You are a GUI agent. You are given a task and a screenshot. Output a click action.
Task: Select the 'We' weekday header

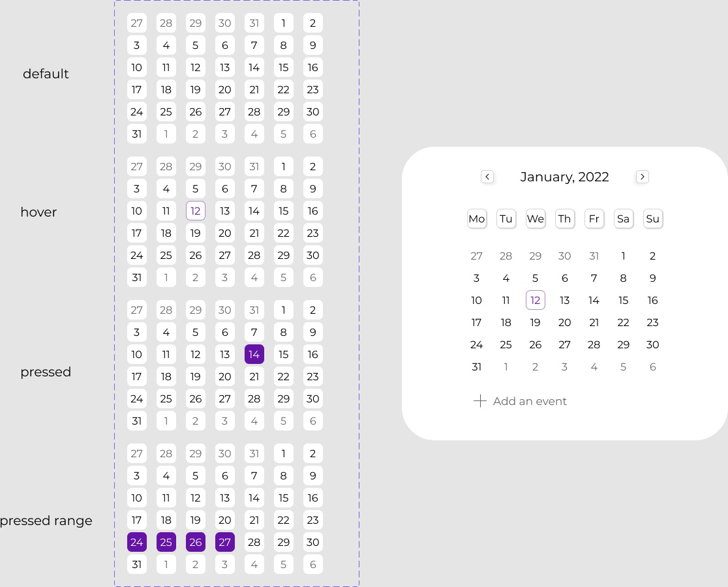tap(536, 219)
